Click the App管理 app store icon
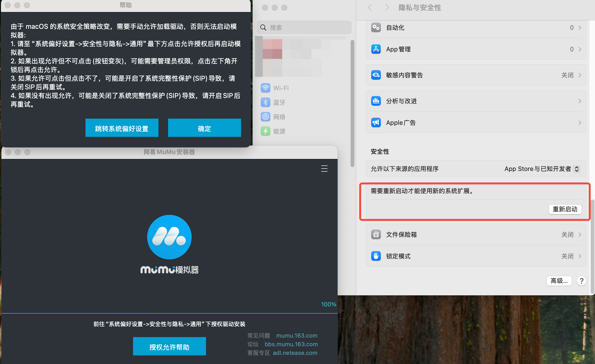The width and height of the screenshot is (595, 364). point(376,49)
